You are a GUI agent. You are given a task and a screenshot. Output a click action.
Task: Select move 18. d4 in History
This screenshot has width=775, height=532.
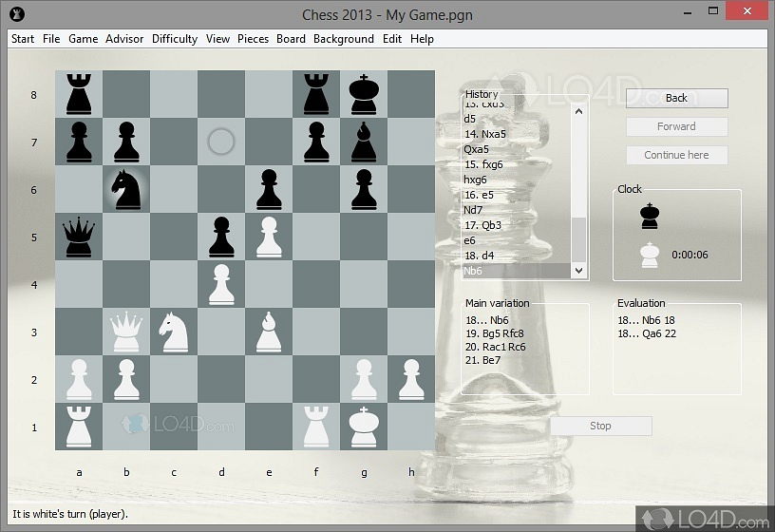click(x=479, y=256)
